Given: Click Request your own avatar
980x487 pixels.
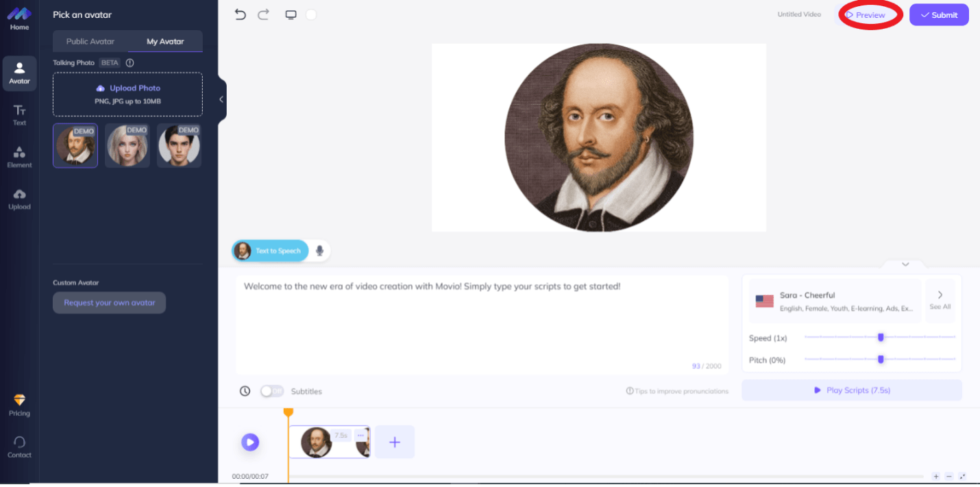Looking at the screenshot, I should [110, 303].
